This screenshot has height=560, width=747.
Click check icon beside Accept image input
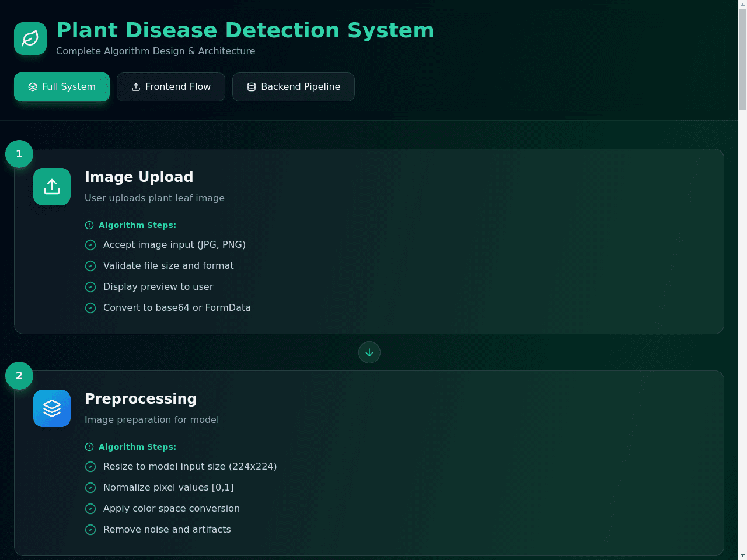[90, 245]
